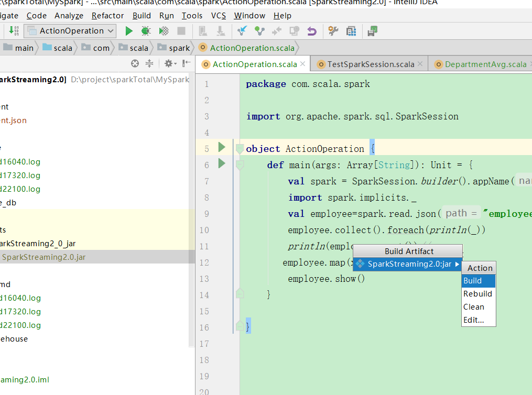532x395 pixels.
Task: Start debugging with the bug icon
Action: (x=146, y=31)
